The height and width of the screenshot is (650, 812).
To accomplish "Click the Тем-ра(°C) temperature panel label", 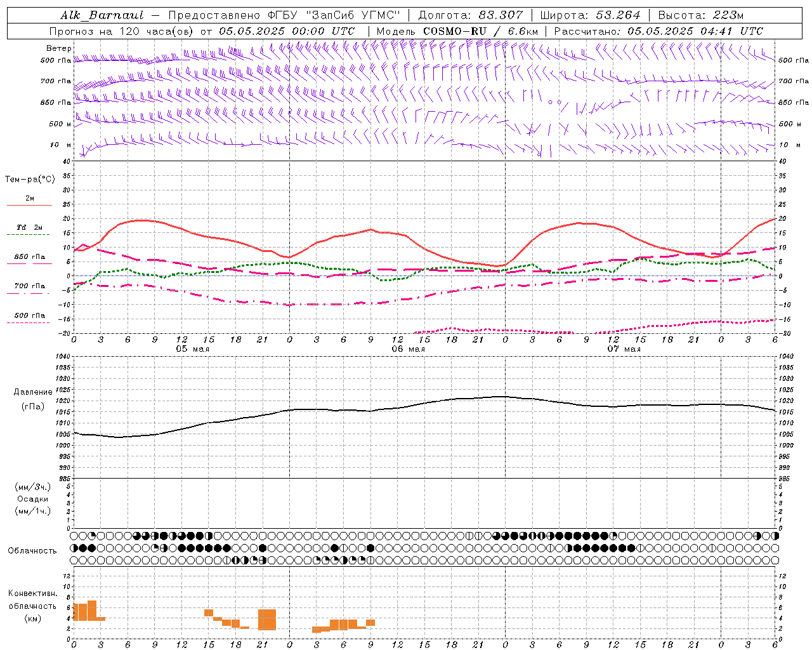I will (x=30, y=180).
